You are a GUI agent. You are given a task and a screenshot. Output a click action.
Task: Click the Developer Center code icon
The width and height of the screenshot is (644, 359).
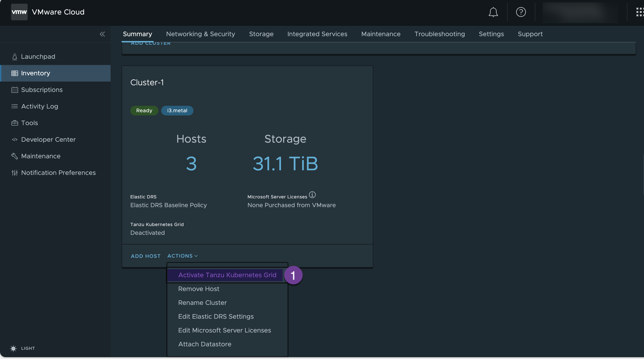click(15, 139)
